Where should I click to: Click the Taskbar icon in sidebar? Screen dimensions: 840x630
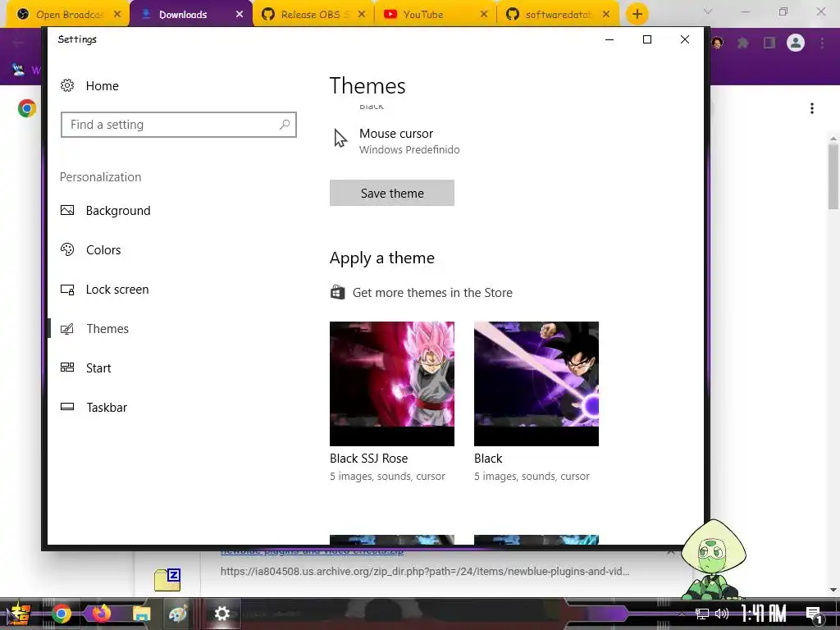(x=67, y=407)
